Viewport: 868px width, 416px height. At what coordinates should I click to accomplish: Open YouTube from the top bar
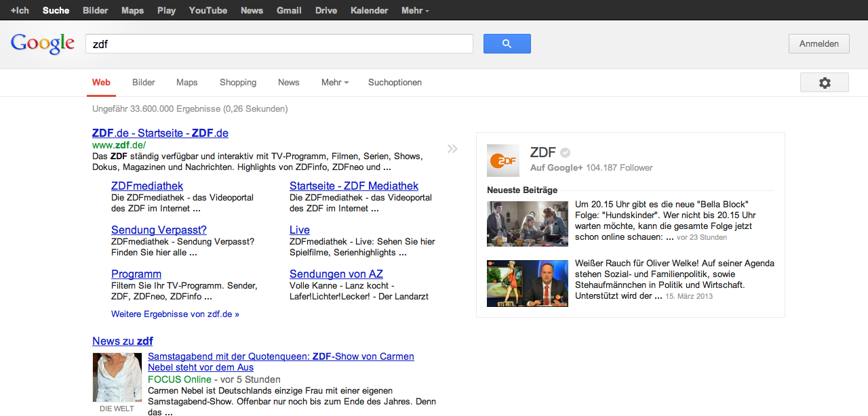tap(208, 10)
